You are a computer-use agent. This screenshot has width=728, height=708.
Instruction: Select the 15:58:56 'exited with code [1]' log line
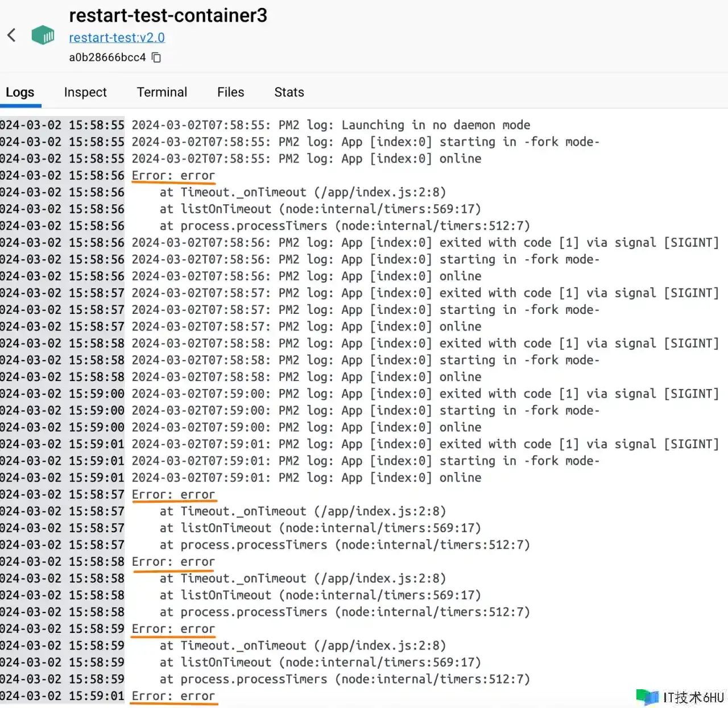point(425,243)
